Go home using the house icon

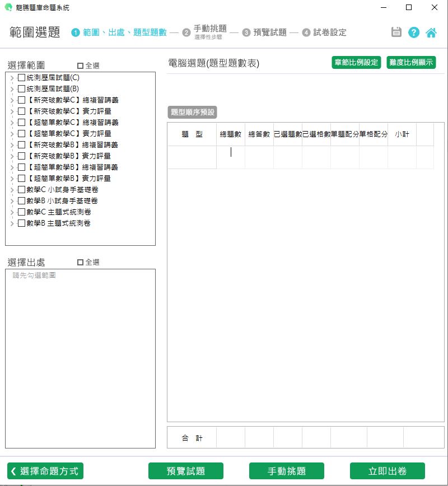click(431, 32)
